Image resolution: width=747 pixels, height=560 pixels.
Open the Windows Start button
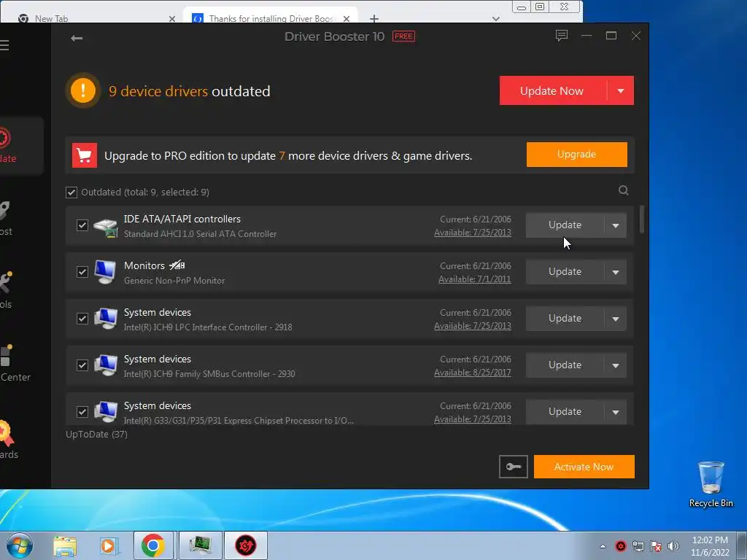(20, 545)
